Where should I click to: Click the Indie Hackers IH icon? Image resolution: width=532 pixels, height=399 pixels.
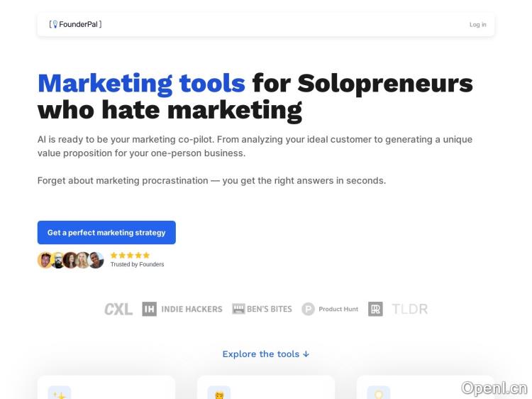149,309
